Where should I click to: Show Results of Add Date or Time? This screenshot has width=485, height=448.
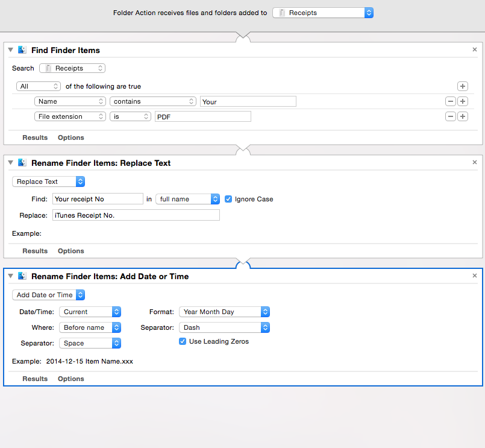[35, 379]
